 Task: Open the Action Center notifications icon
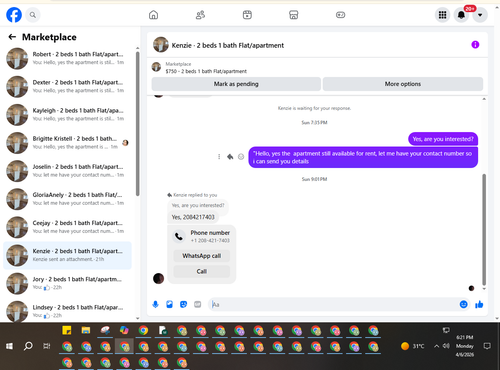coord(487,346)
